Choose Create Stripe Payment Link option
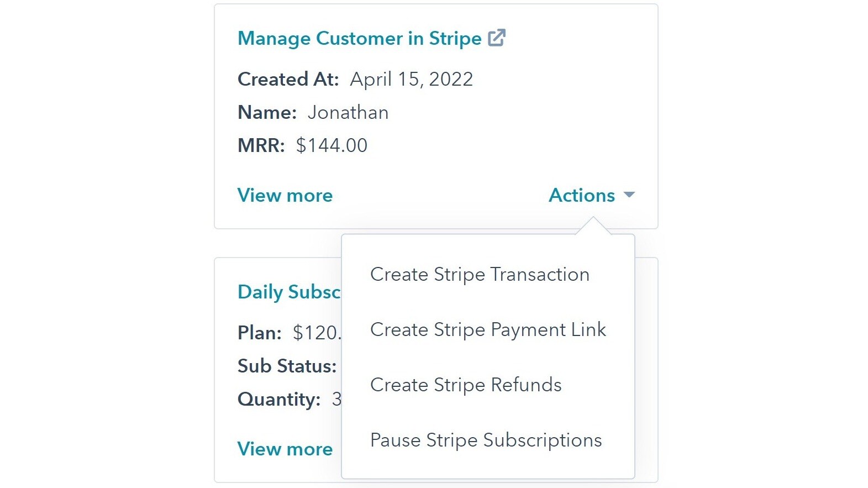Image resolution: width=868 pixels, height=488 pixels. click(488, 329)
